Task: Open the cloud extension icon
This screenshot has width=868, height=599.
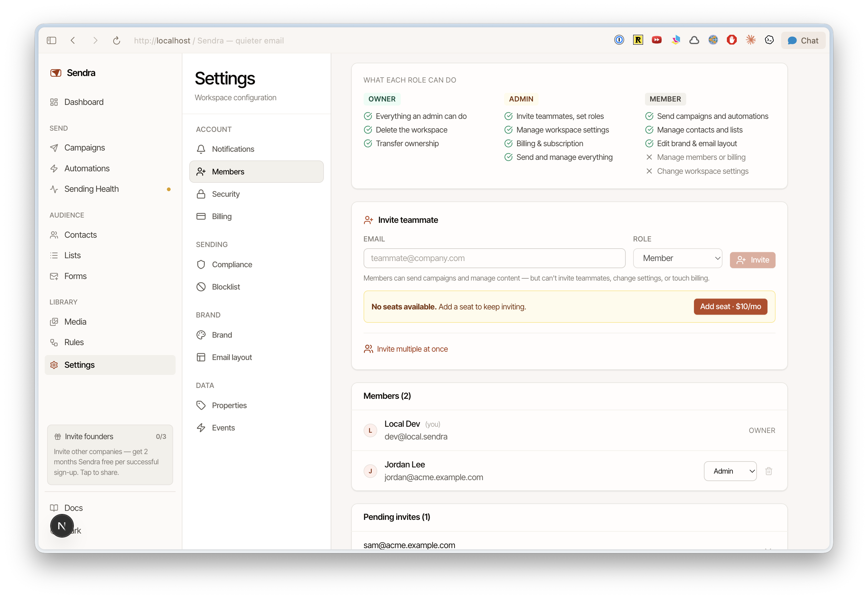Action: pos(694,40)
